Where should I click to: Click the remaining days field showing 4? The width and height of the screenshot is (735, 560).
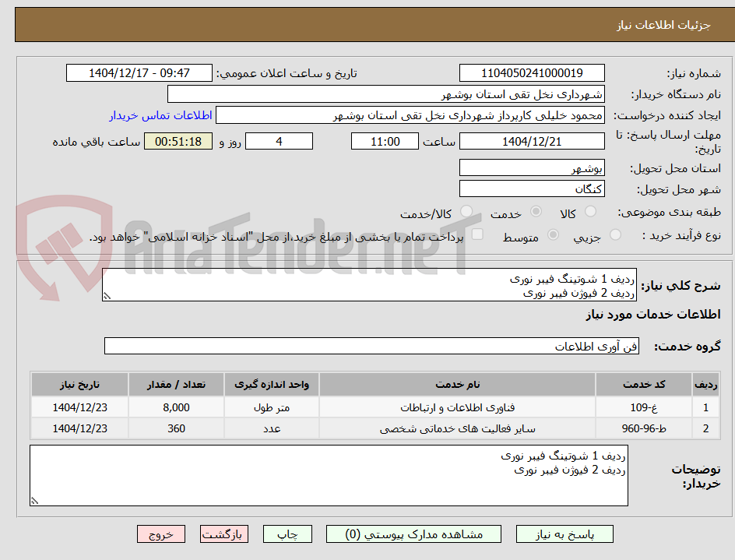click(279, 141)
